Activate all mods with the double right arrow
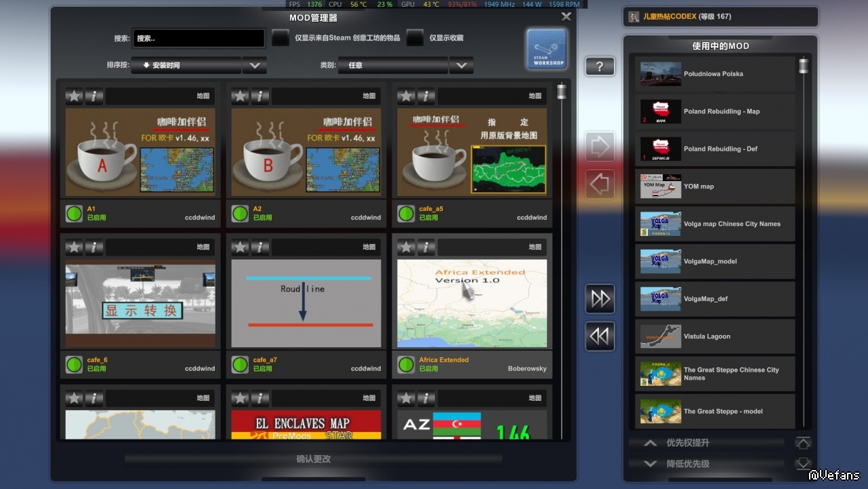 [x=600, y=298]
